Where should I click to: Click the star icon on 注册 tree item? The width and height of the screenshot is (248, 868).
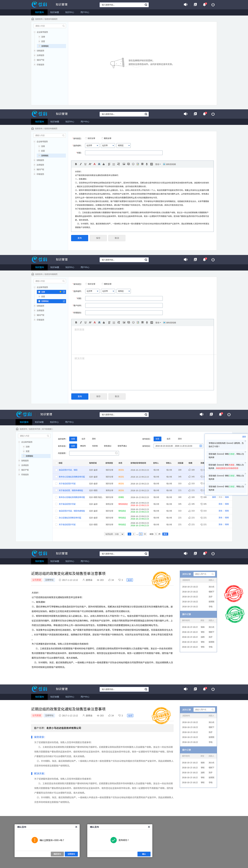(x=60, y=292)
